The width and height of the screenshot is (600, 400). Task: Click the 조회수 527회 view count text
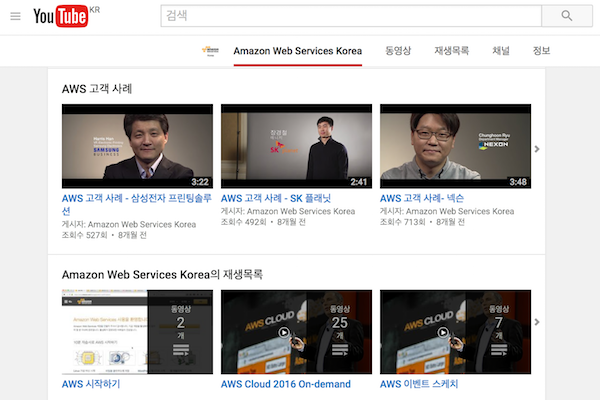pyautogui.click(x=85, y=235)
